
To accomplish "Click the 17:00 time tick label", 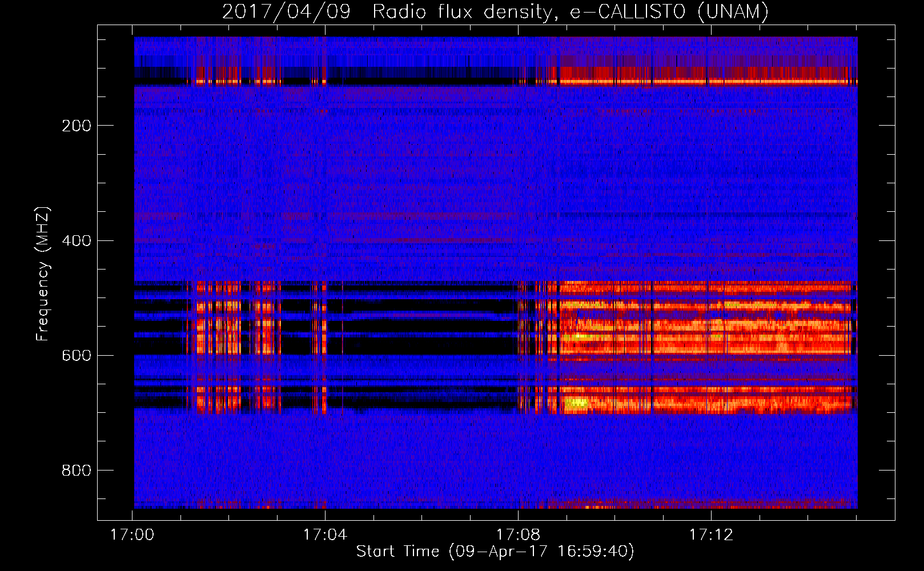I will point(132,535).
